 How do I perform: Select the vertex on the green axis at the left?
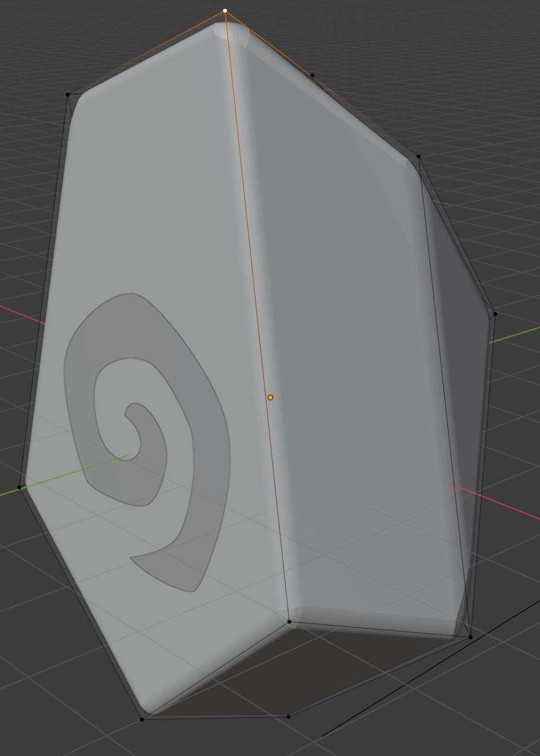pos(19,487)
